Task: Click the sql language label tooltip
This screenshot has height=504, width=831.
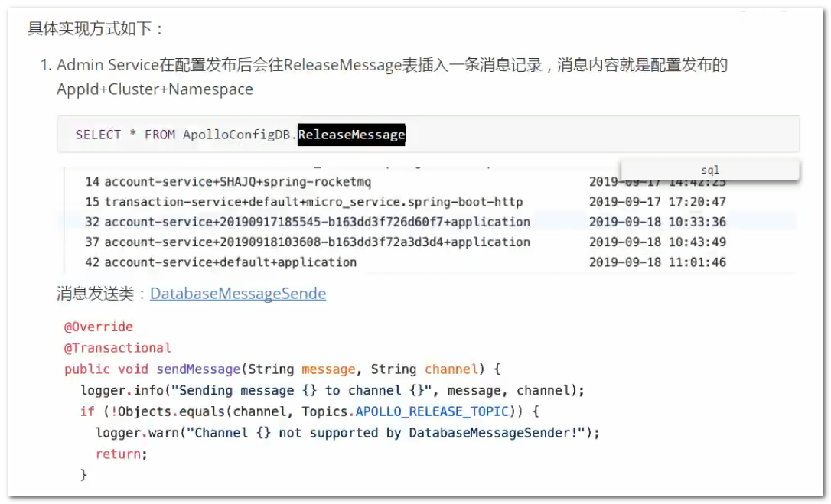Action: [709, 170]
